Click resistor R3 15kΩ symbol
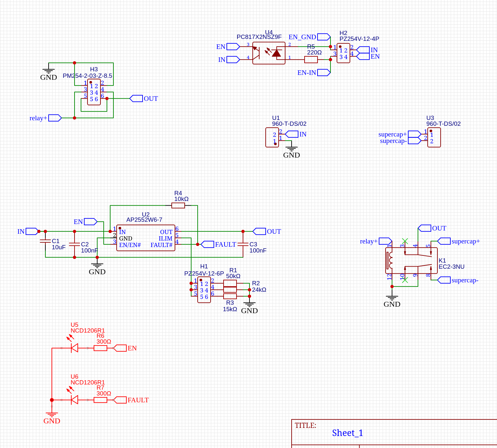The width and height of the screenshot is (497, 448). (230, 296)
